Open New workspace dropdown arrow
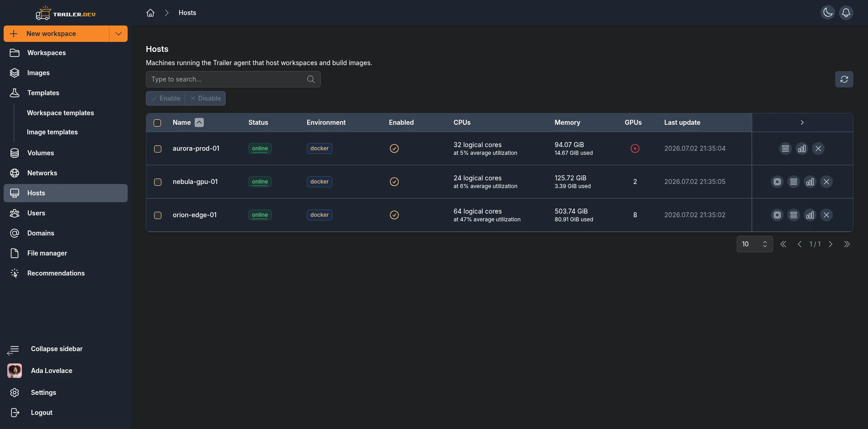The height and width of the screenshot is (429, 868). (119, 34)
